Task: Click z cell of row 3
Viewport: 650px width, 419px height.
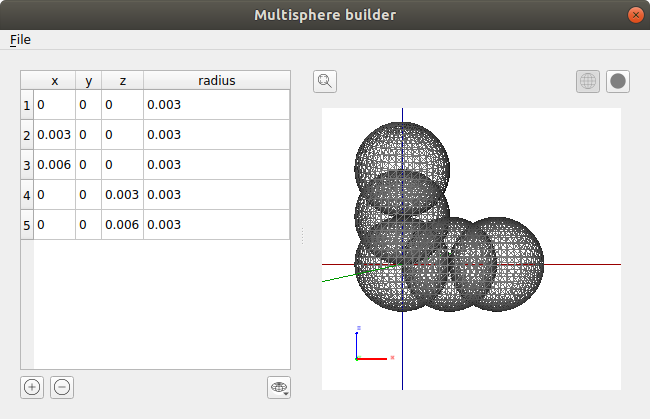Action: (123, 165)
